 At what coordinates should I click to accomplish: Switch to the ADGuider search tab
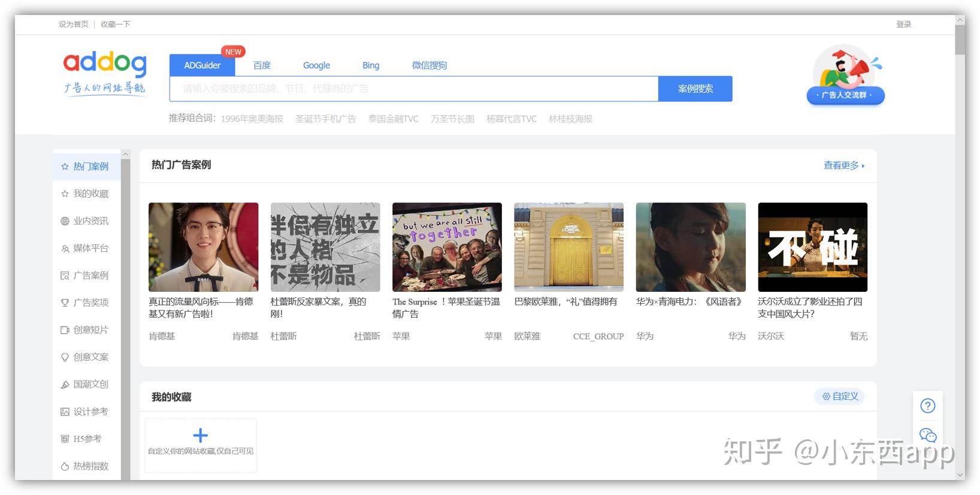[202, 65]
